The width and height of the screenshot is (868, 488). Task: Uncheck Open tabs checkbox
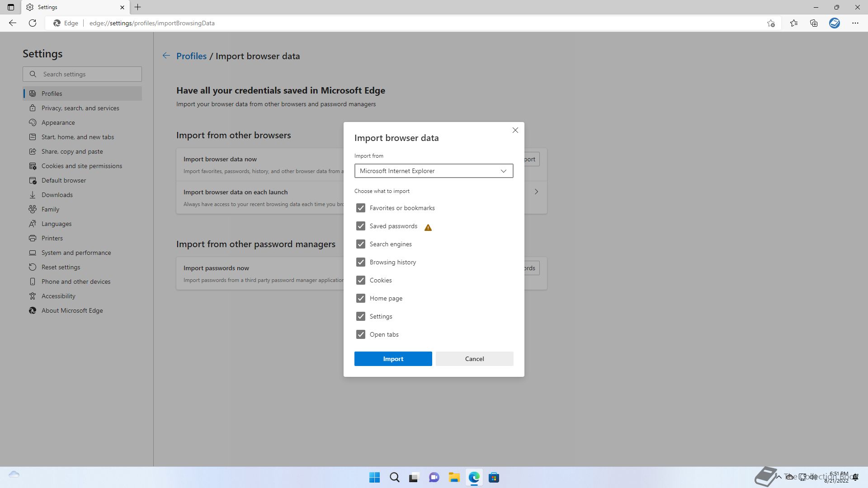[361, 334]
